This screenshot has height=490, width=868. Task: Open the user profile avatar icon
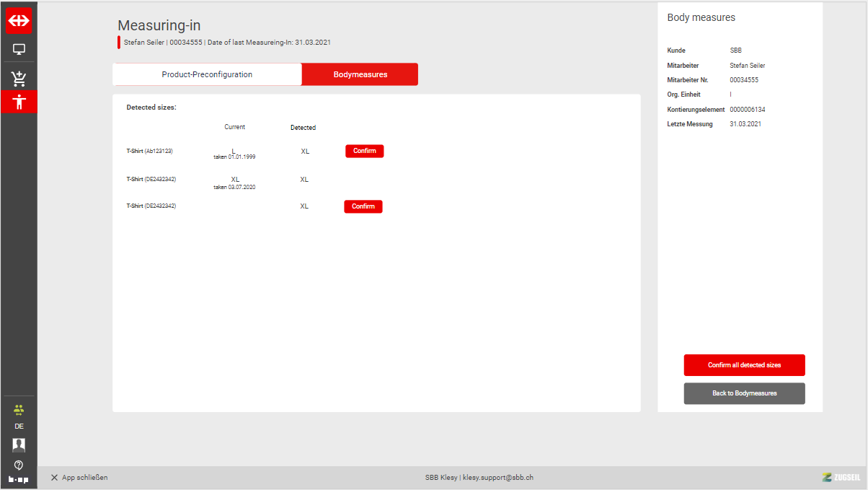point(19,445)
